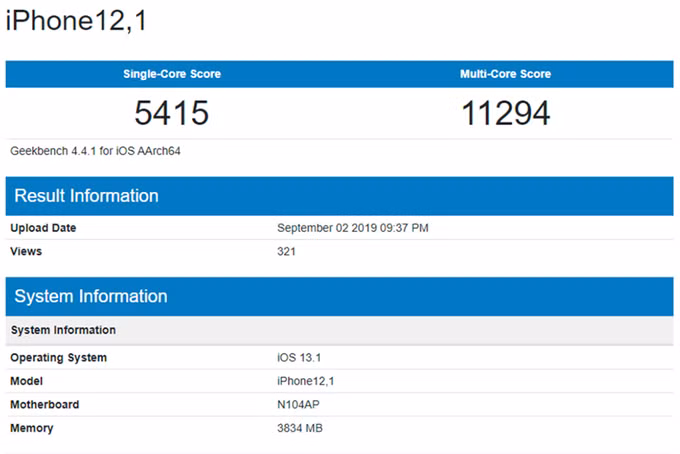The width and height of the screenshot is (680, 454).
Task: Select the Upload Date row label
Action: [x=43, y=228]
